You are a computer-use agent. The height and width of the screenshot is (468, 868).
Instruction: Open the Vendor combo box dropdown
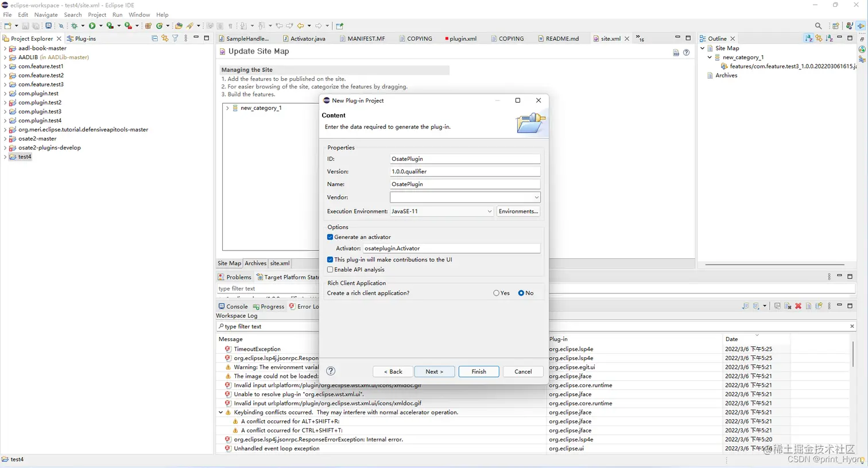(536, 197)
